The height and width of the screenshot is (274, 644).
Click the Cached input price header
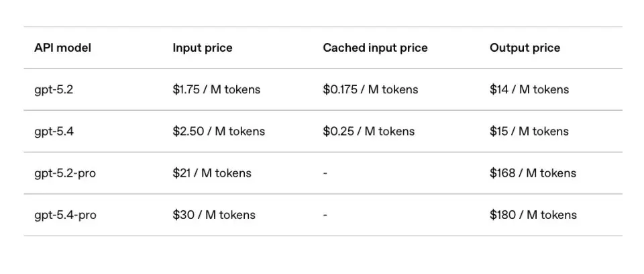[375, 48]
